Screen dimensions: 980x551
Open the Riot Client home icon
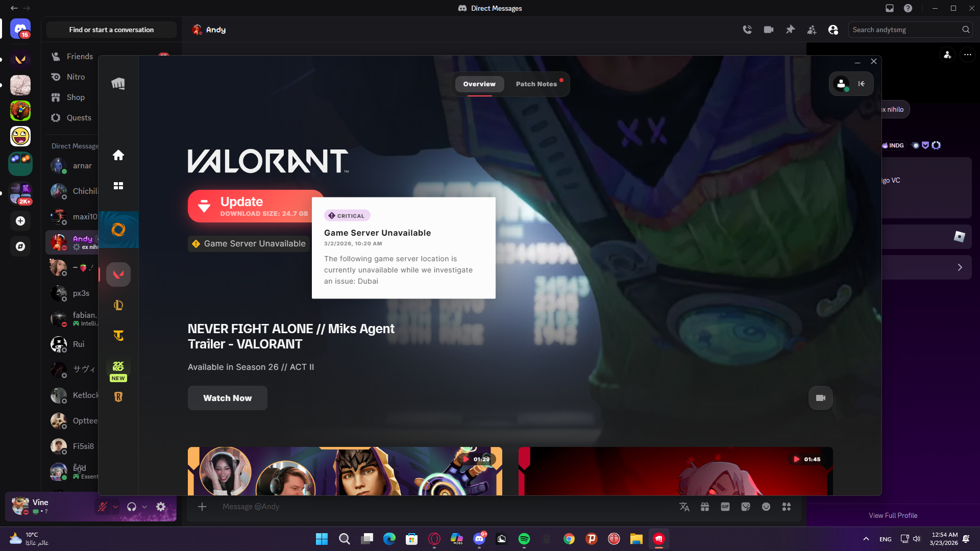coord(118,155)
